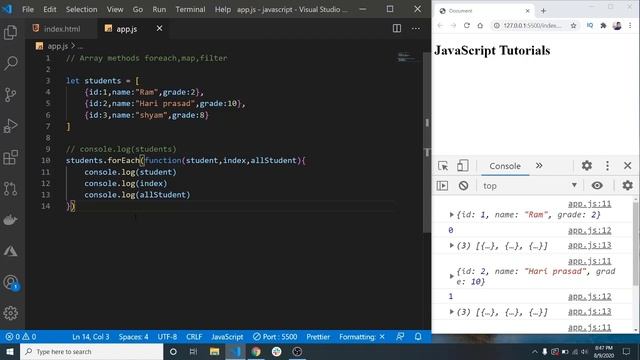Select language mode JavaScript in status bar

(227, 337)
